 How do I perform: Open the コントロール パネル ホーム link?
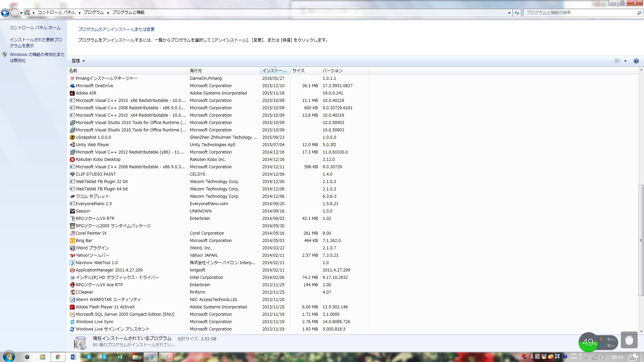35,28
